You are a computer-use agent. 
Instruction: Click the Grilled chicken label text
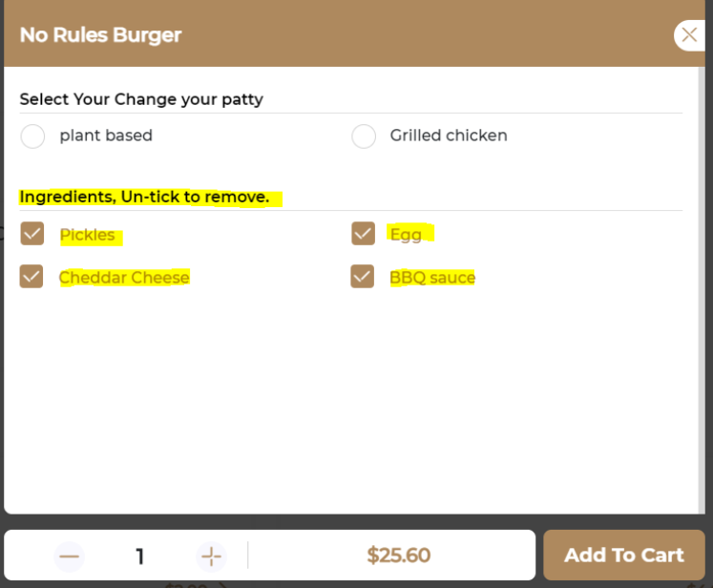tap(449, 136)
